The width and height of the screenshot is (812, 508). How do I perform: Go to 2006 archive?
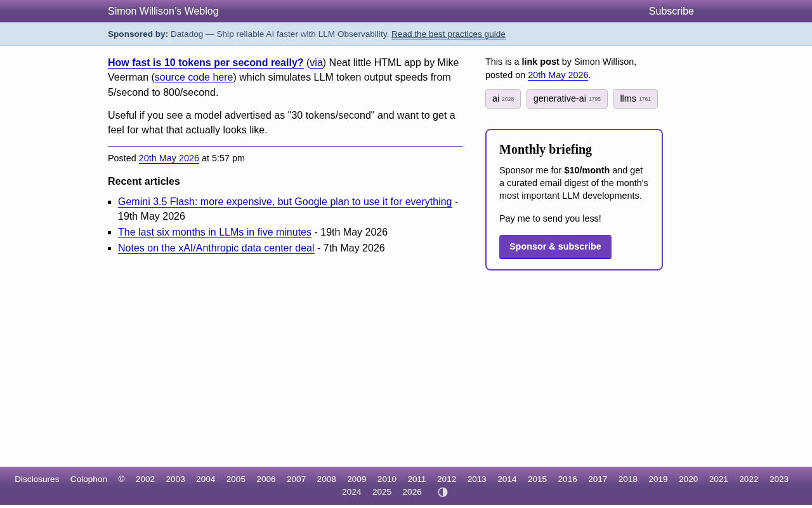266,479
